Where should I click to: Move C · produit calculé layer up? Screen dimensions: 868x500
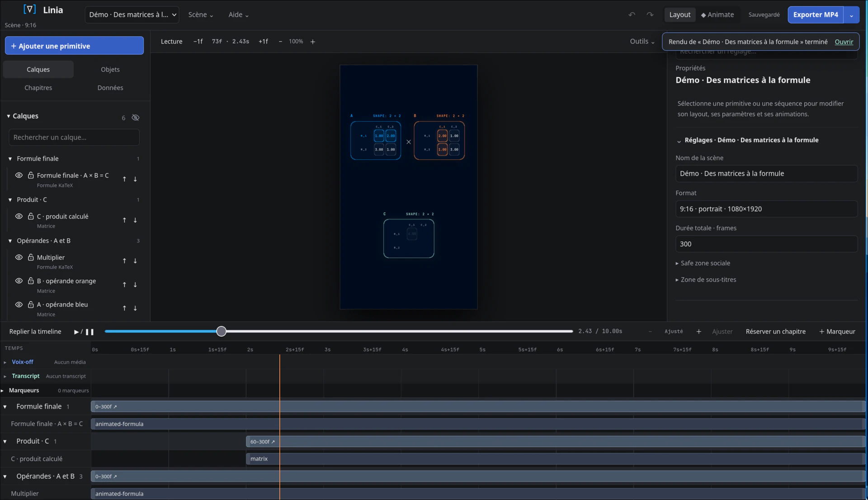[124, 220]
